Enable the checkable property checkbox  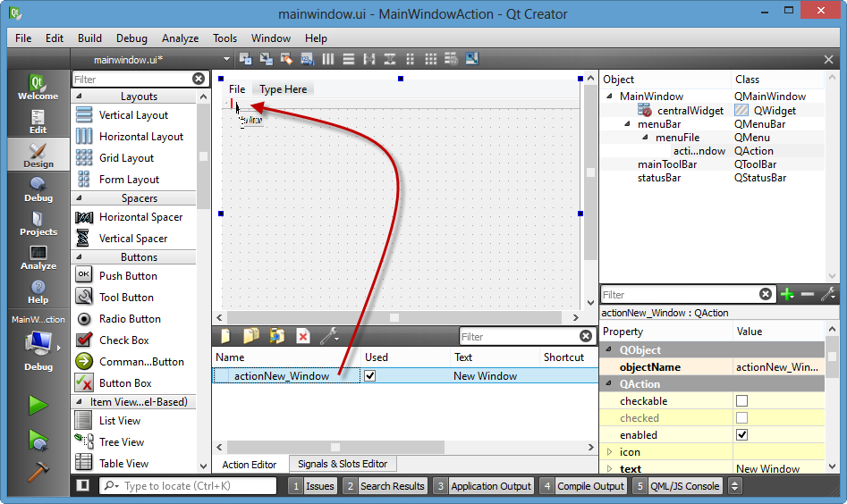tap(741, 401)
